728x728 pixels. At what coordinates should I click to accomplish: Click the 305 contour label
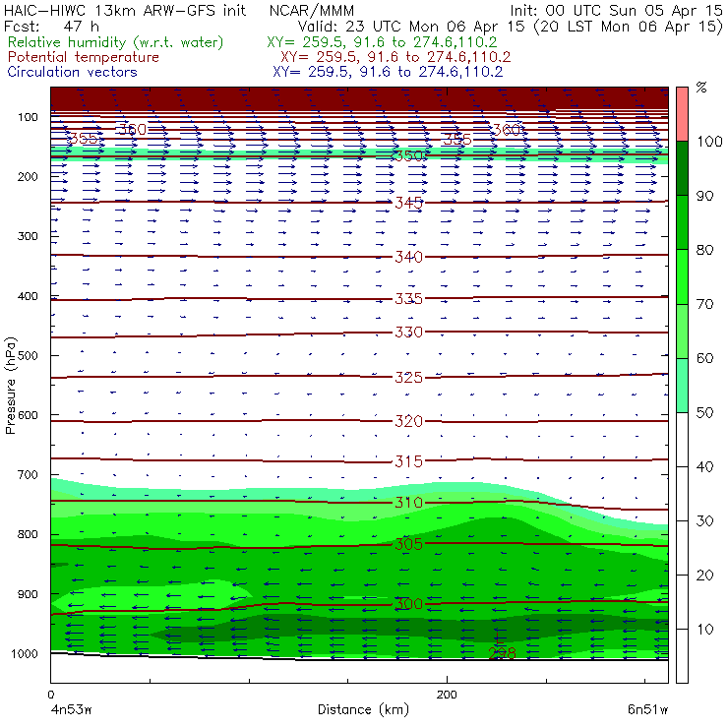tap(408, 544)
